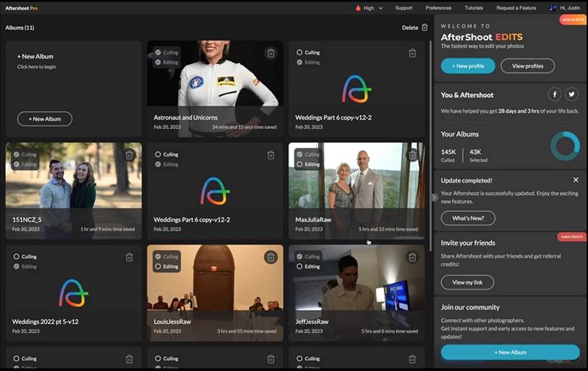Screen dimensions: 588x371
Task: Click the albums list vertical scrollbar
Action: pyautogui.click(x=430, y=146)
